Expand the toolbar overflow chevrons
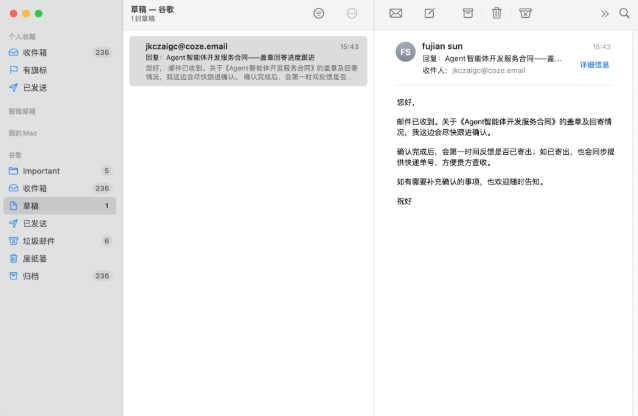This screenshot has height=416, width=638. [x=605, y=14]
